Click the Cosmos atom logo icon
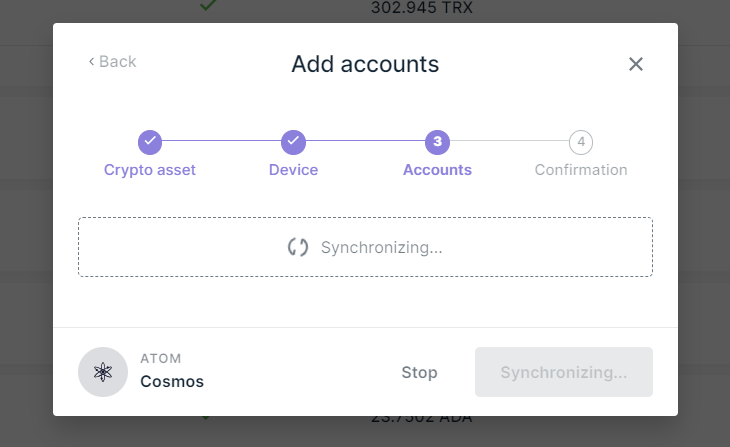 click(103, 372)
